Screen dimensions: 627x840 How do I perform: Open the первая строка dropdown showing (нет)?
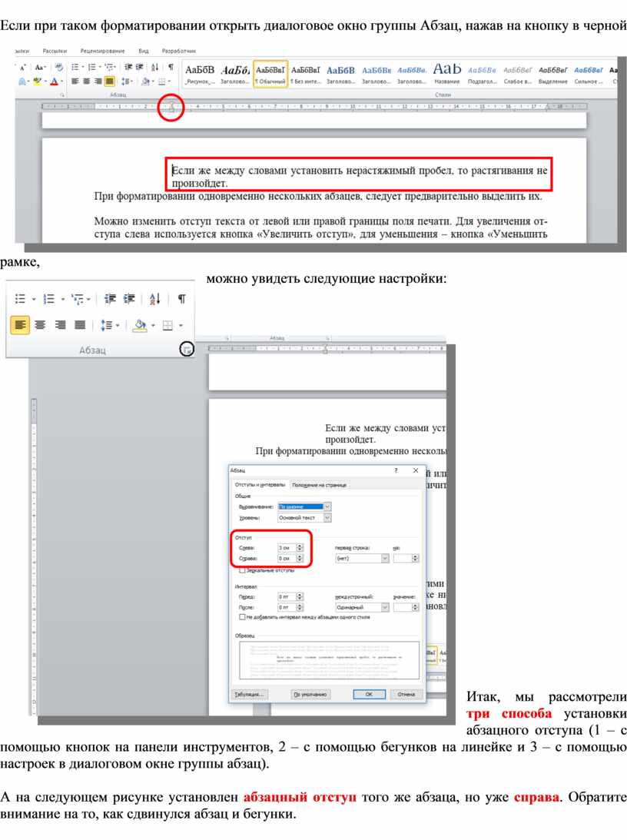362,558
